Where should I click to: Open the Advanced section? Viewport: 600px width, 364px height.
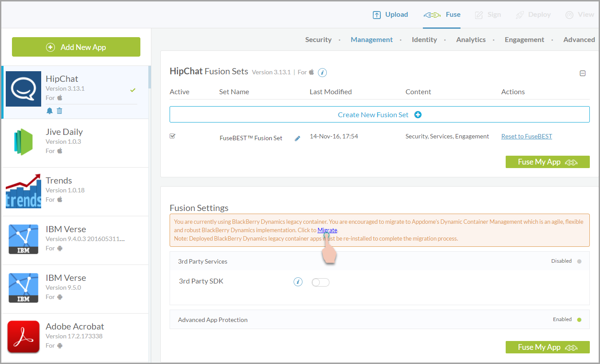[579, 39]
